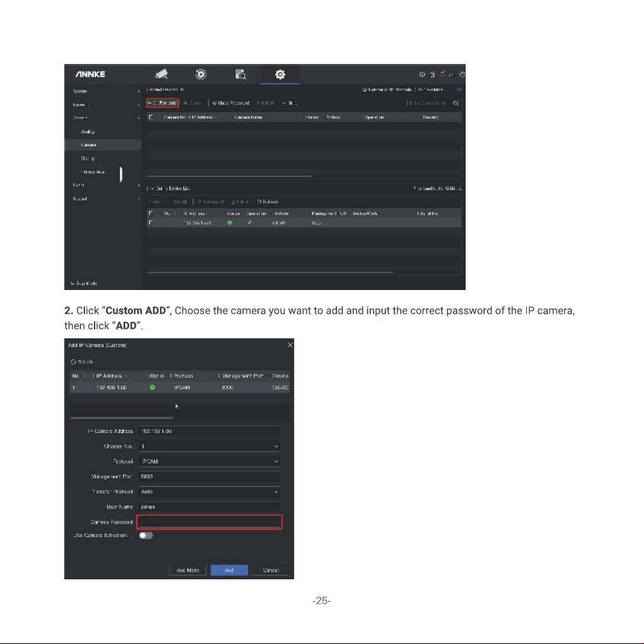Click Add All in Online Device List toolbar
Image resolution: width=644 pixels, height=644 pixels.
[x=178, y=202]
